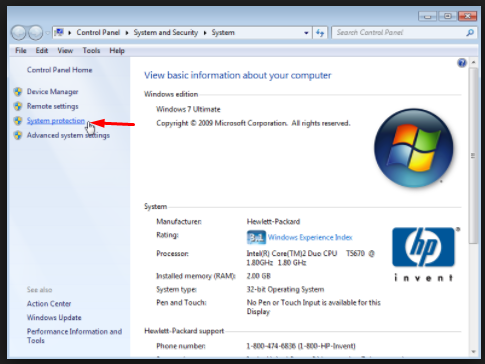Expand the arrow after Control Panel breadcrumb
The height and width of the screenshot is (364, 485).
127,33
